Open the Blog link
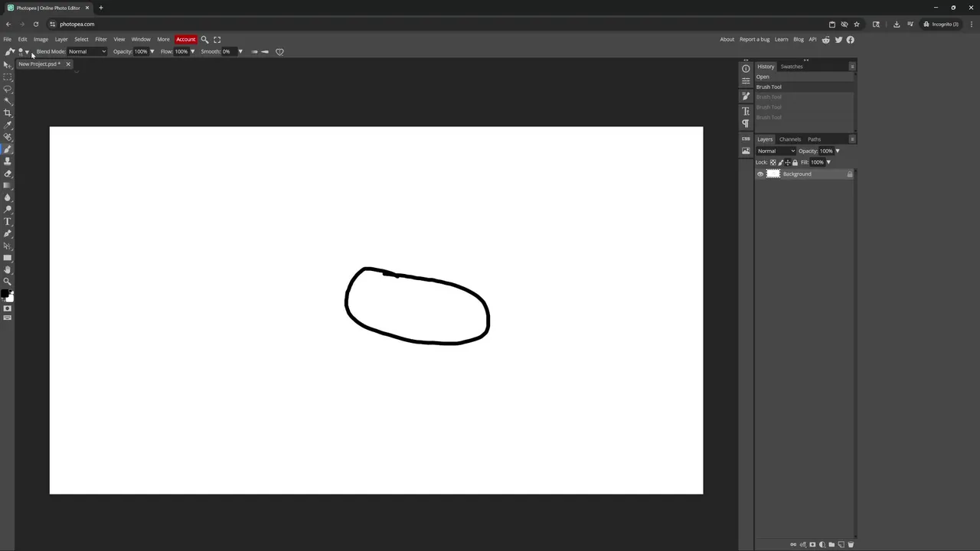The width and height of the screenshot is (980, 551). coord(799,40)
